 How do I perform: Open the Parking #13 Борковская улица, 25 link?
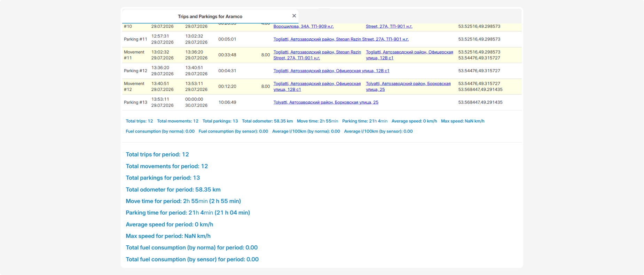(x=326, y=102)
